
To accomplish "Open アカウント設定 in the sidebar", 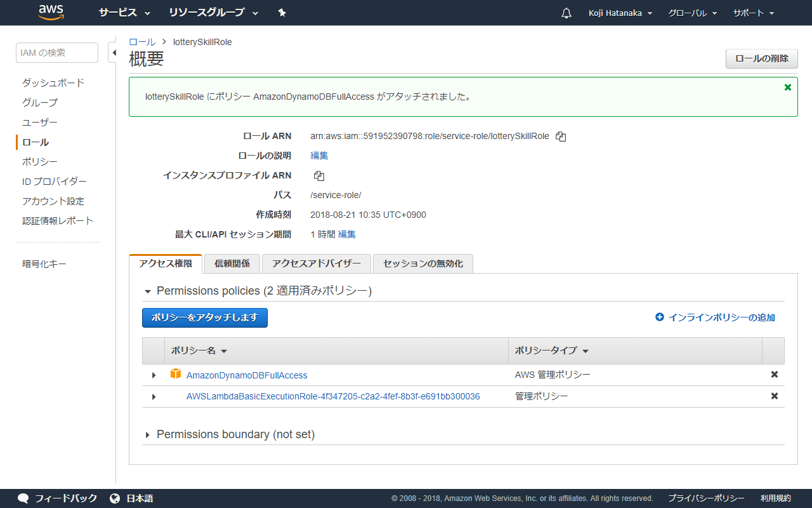I will [53, 201].
